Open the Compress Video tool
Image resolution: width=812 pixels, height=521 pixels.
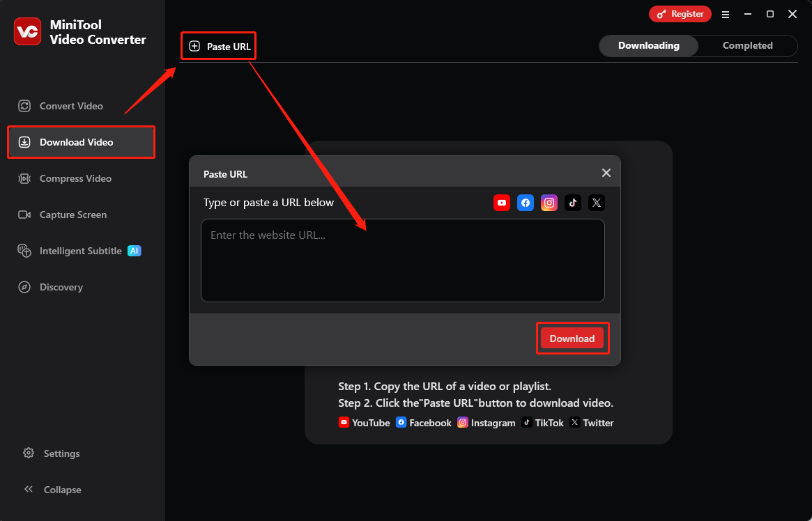pyautogui.click(x=72, y=178)
